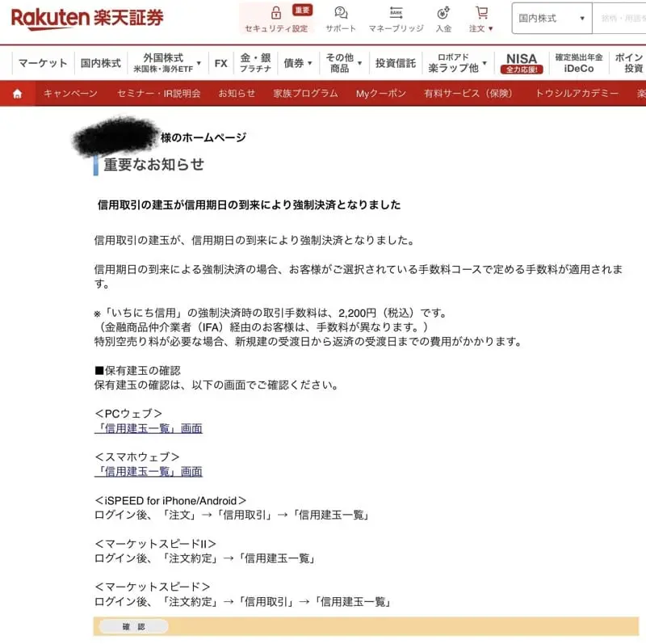Click the stock search input field
Image resolution: width=646 pixels, height=644 pixels.
coord(619,19)
